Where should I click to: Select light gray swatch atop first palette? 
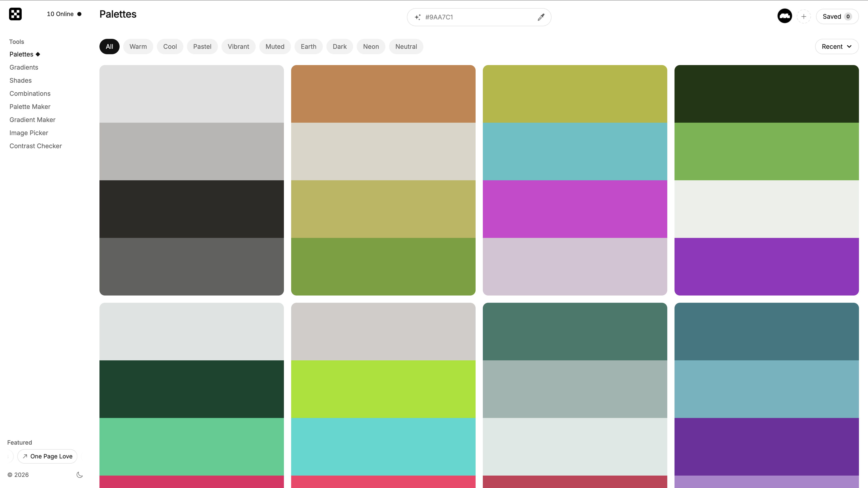click(191, 94)
